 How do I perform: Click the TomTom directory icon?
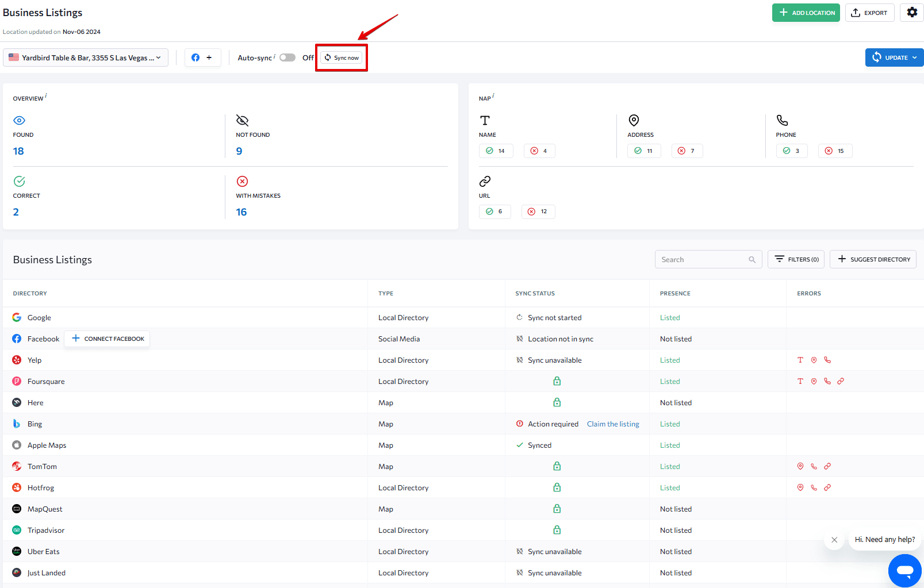[17, 466]
